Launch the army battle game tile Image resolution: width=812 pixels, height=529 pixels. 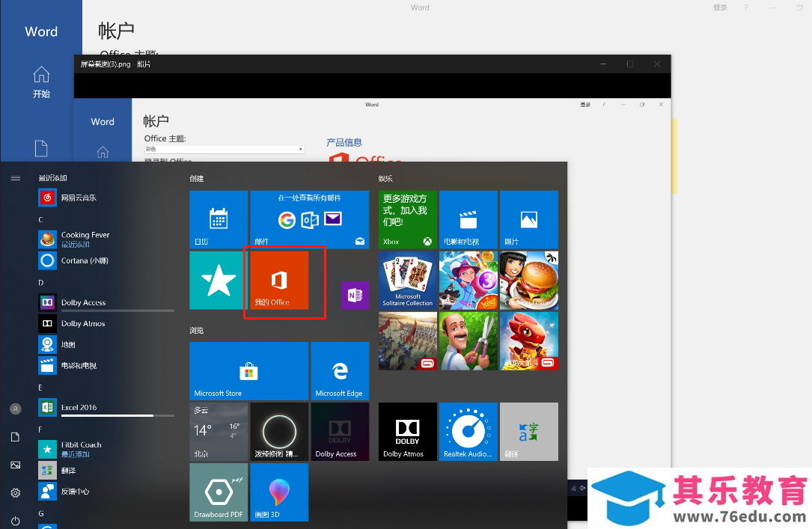pos(408,340)
